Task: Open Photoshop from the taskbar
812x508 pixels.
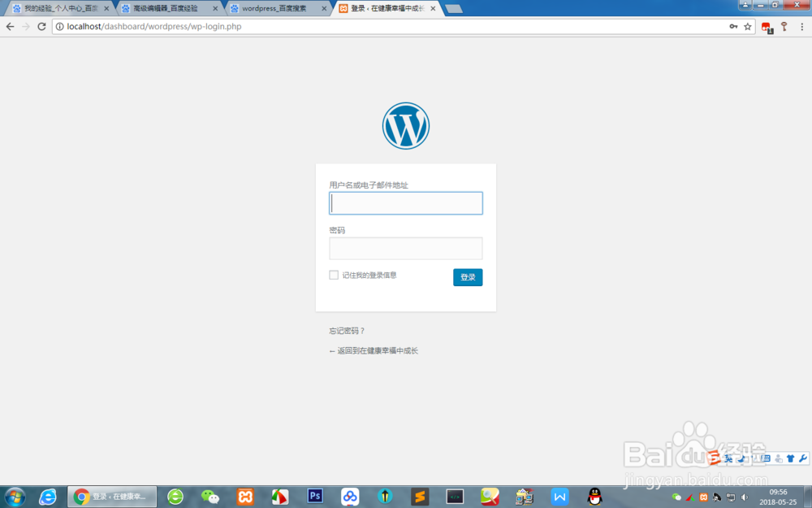Action: click(315, 497)
